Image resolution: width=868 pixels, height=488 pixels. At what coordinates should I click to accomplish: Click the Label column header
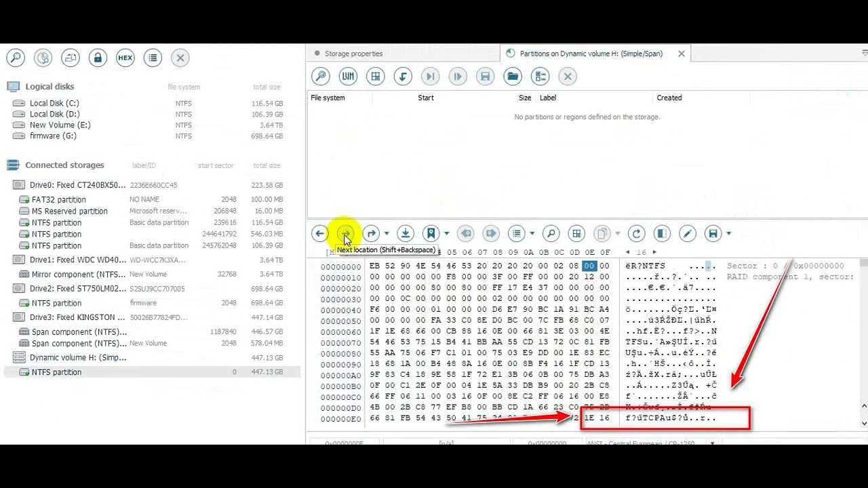click(548, 98)
